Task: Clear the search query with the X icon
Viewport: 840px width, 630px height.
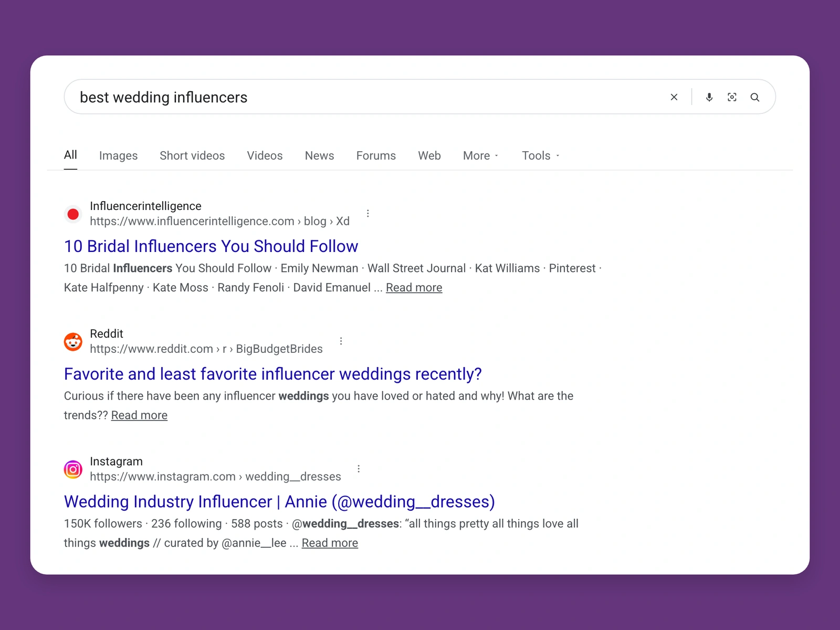Action: pos(674,97)
